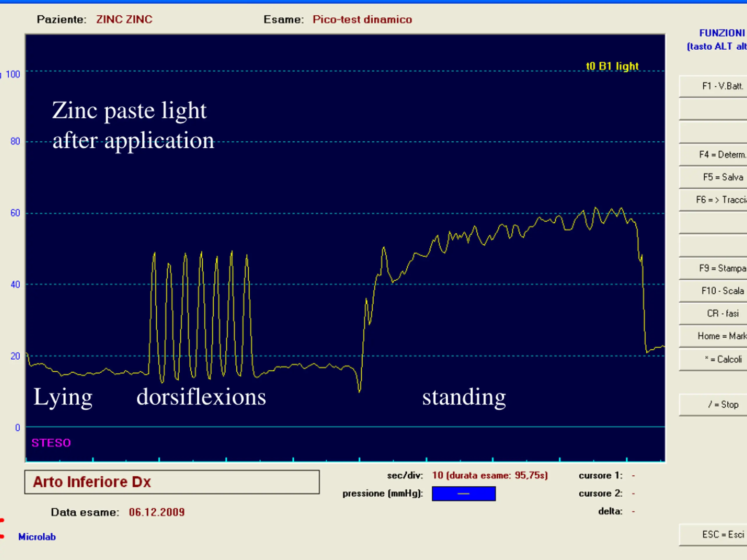
Task: Click the 0 axis label
Action: click(18, 428)
